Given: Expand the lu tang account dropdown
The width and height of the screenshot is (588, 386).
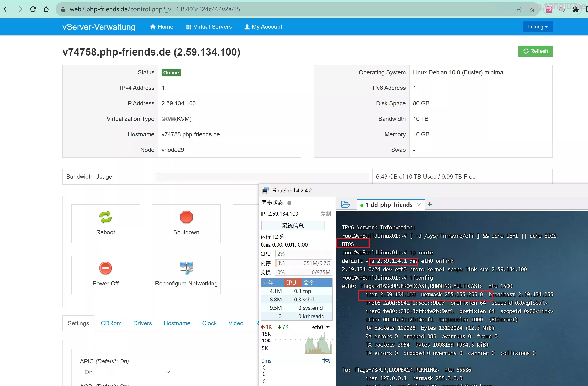Looking at the screenshot, I should tap(538, 27).
